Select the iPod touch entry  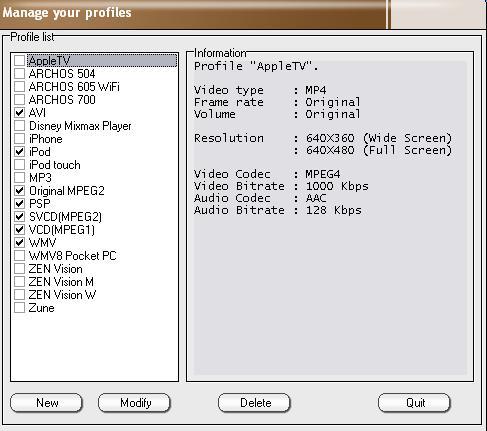tap(55, 165)
